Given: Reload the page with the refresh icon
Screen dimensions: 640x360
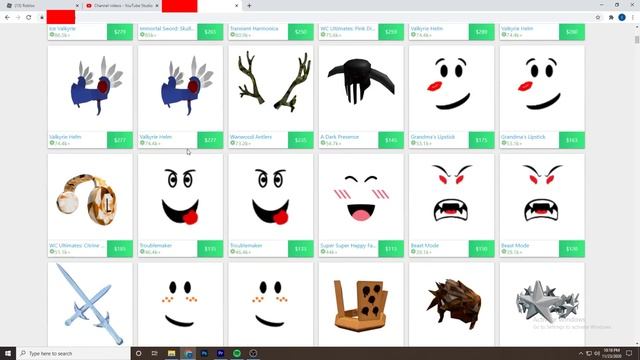Looking at the screenshot, I should point(29,18).
